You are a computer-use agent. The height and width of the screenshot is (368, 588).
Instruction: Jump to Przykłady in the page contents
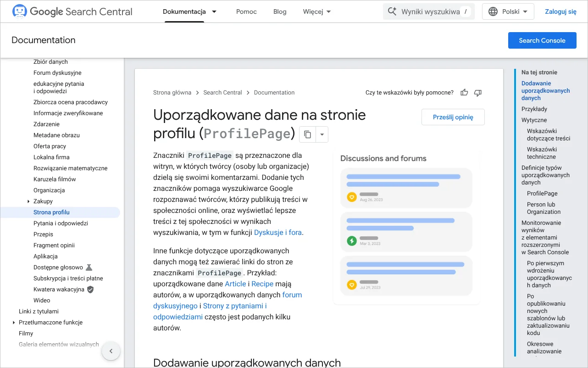534,109
